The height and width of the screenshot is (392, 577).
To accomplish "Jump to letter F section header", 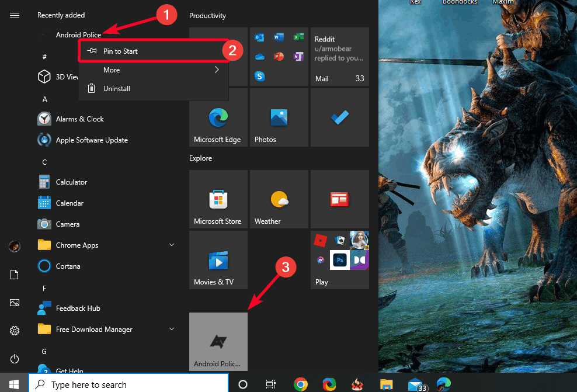I will click(x=44, y=288).
